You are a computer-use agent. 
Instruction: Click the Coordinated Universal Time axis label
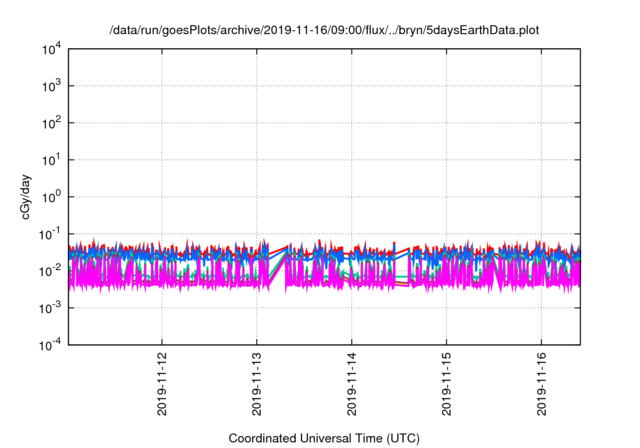(324, 438)
